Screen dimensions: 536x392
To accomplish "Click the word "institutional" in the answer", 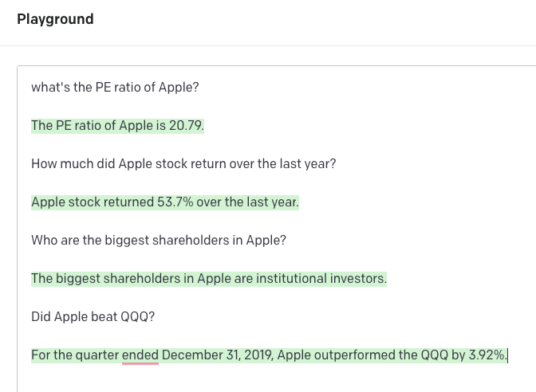I will [x=291, y=279].
